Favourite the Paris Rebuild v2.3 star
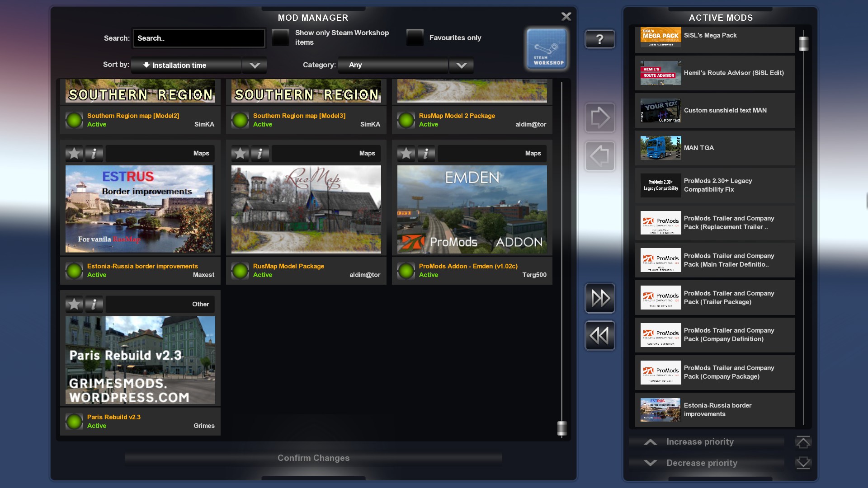 coord(74,305)
